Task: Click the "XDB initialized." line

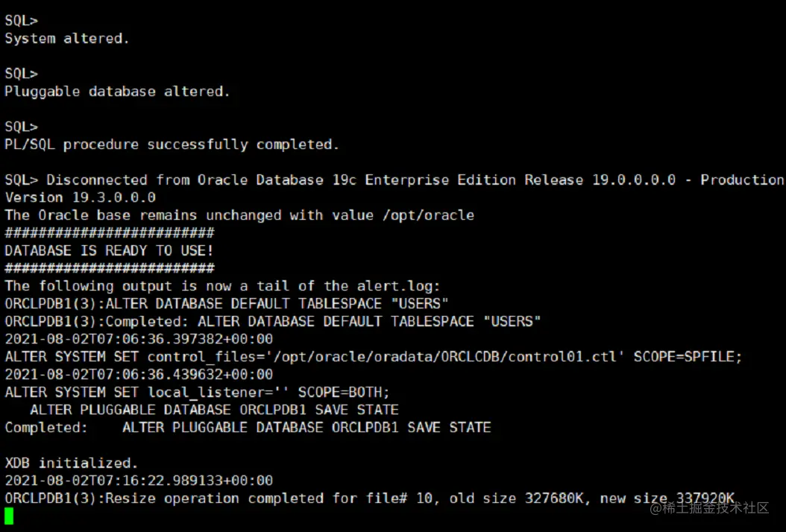Action: click(72, 463)
